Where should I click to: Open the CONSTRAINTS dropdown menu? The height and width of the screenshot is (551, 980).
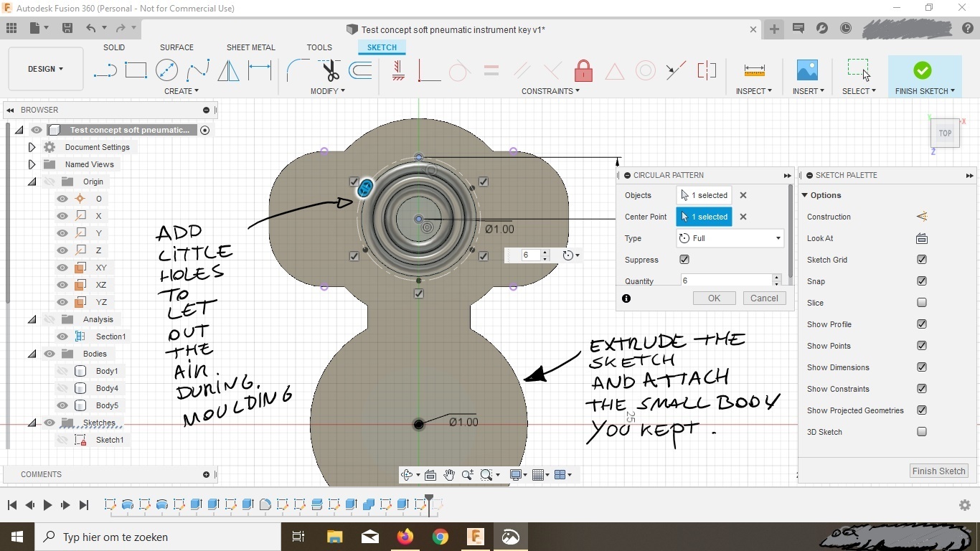pyautogui.click(x=551, y=91)
